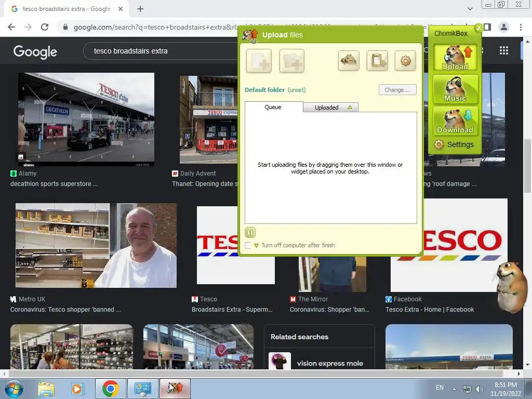Click Tesco Extra - Home | Facebook caption
Screen dimensions: 532x399
pyautogui.click(x=430, y=310)
